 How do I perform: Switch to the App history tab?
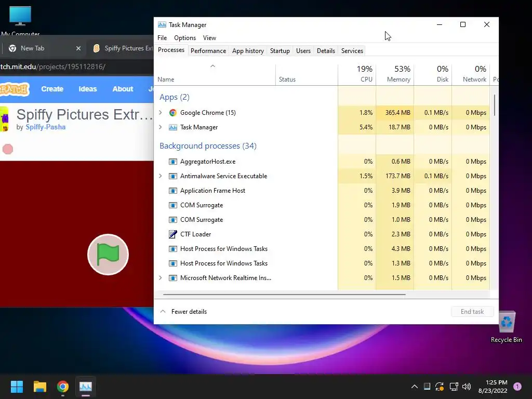pyautogui.click(x=248, y=50)
